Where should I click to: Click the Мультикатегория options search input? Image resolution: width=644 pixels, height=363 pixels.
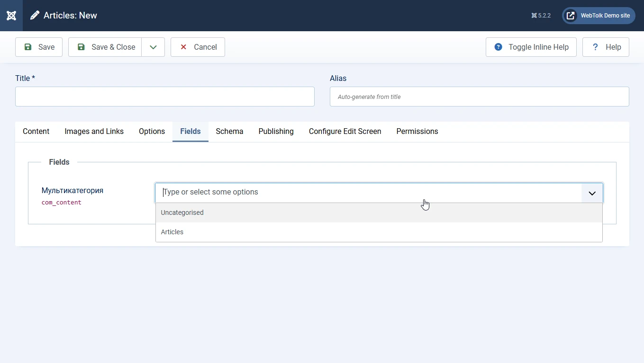[369, 193]
